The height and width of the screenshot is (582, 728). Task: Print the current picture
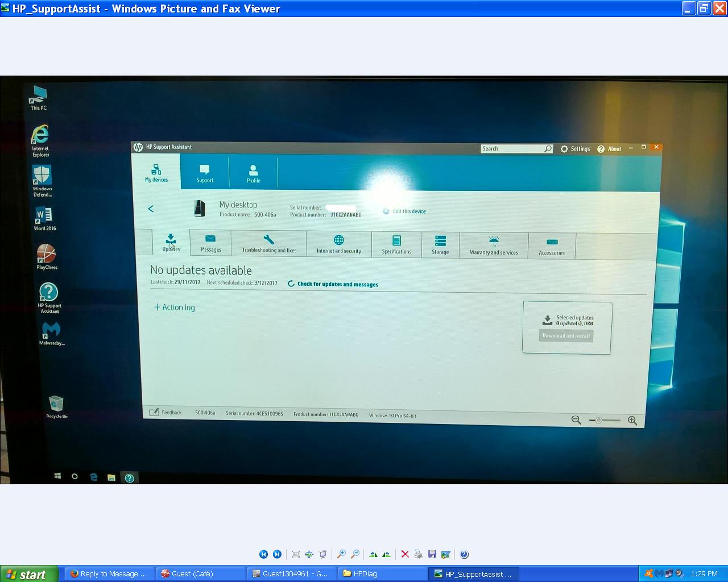tap(419, 554)
